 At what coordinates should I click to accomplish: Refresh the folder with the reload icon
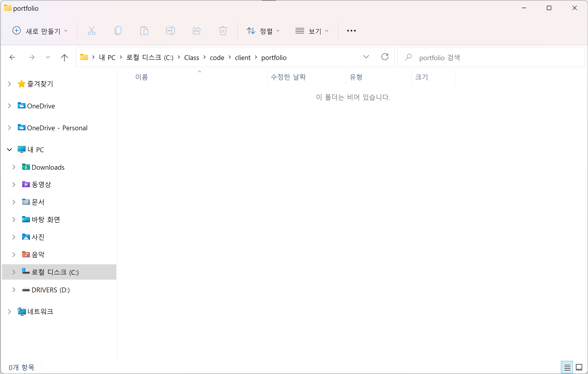coord(385,57)
